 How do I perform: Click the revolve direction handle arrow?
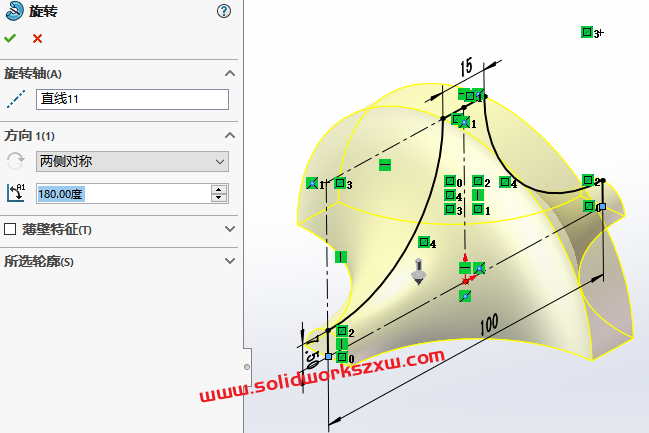pos(419,272)
